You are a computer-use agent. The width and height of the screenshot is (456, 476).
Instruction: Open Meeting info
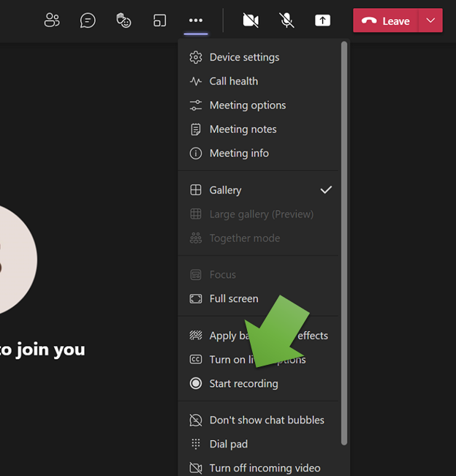[x=259, y=154]
